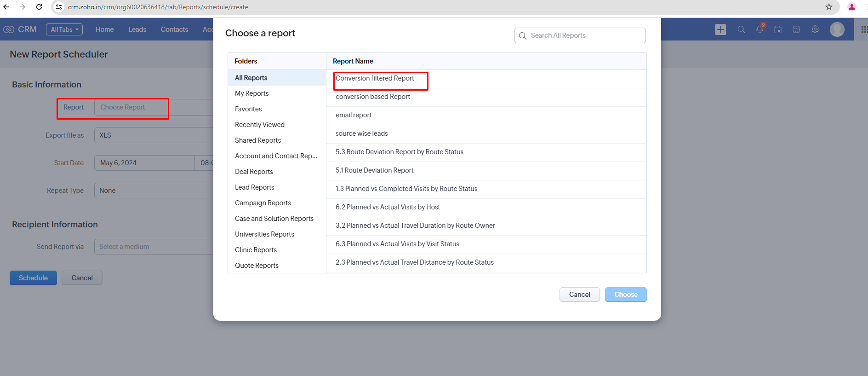Select 5.3 Route Deviation Report by Route Status
This screenshot has width=868, height=376.
pyautogui.click(x=486, y=152)
